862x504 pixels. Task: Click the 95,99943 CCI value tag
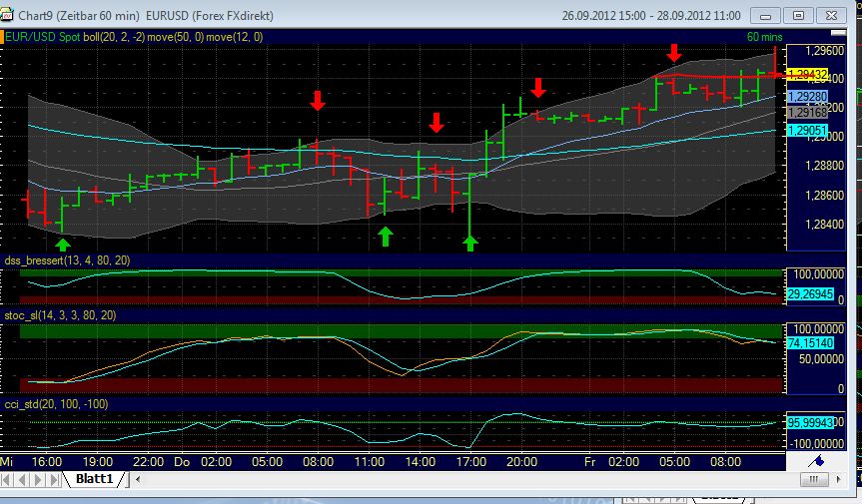click(810, 423)
